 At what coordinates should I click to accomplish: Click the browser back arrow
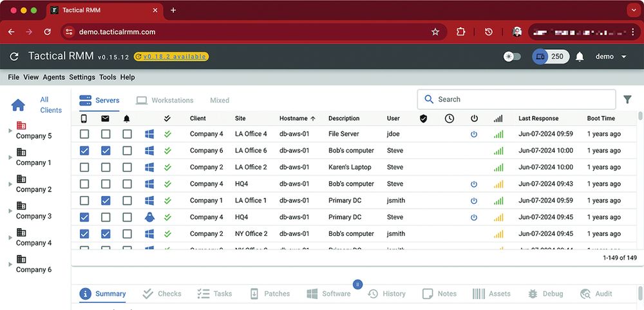click(x=11, y=32)
